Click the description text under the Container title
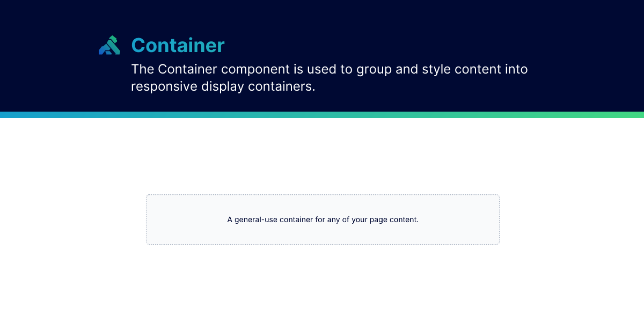The image size is (644, 322). [x=329, y=77]
